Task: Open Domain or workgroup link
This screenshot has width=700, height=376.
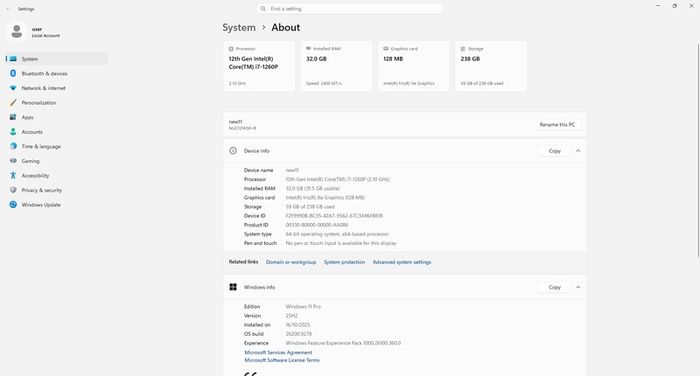Action: (x=291, y=262)
